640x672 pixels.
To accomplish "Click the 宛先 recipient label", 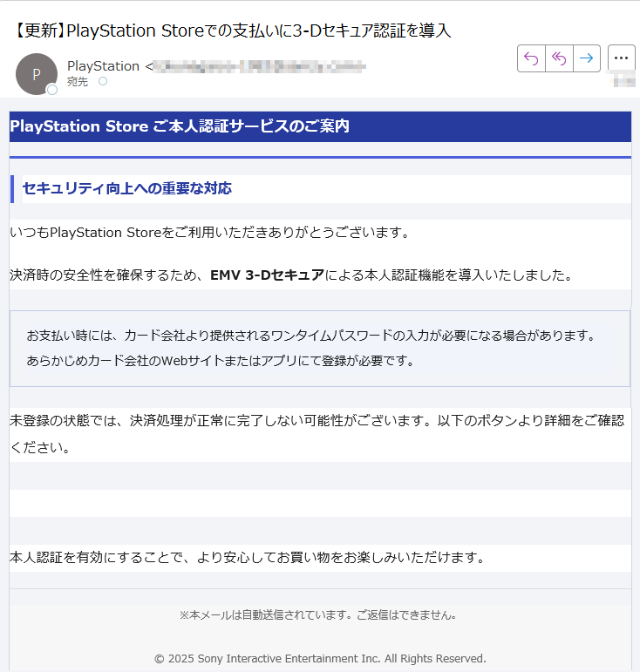I will pos(78,82).
